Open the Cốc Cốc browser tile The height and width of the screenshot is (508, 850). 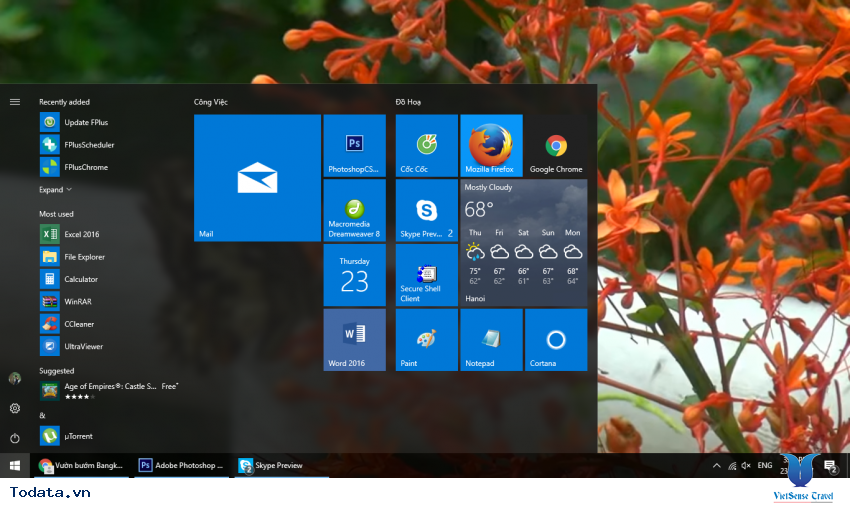426,145
